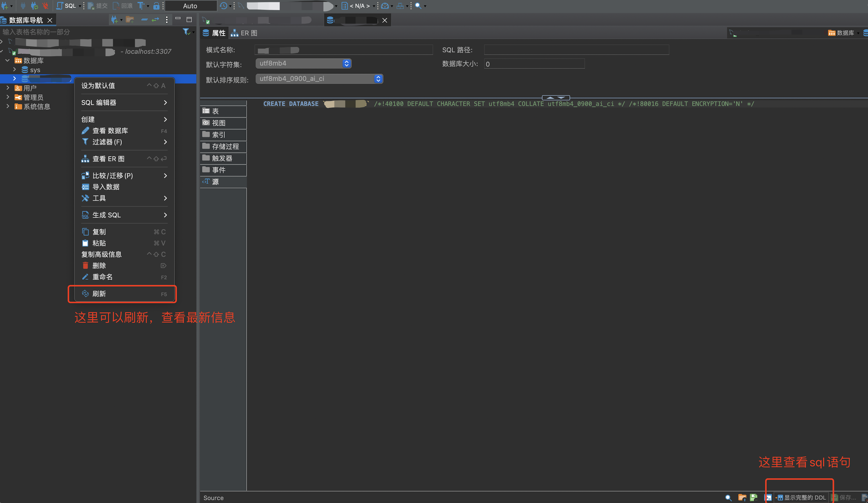
Task: Click the table name filter input field
Action: pos(90,32)
